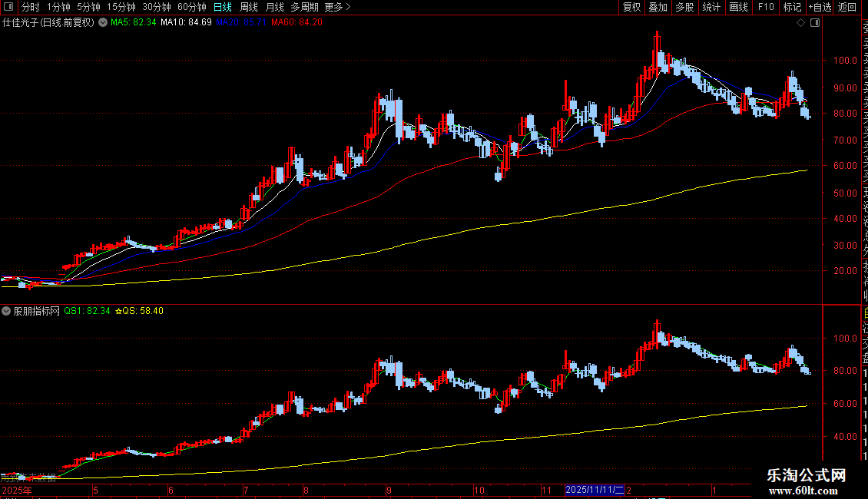Click the 仕佳光子(日线.前复权) chart title
This screenshot has height=499, width=868.
coord(48,23)
